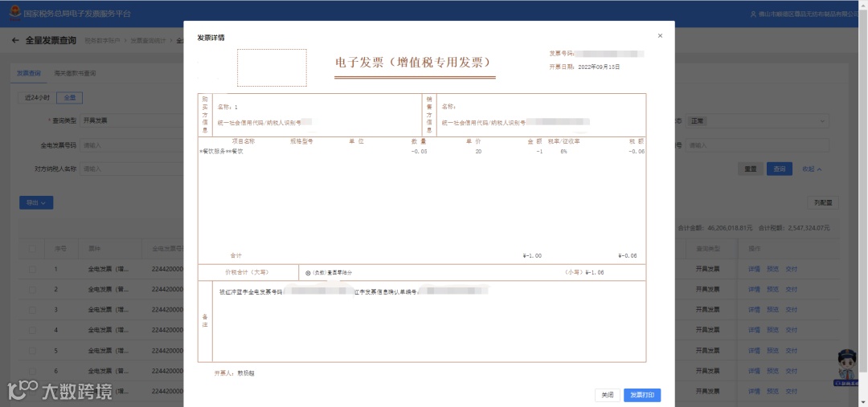Focus the input field below the 正常 dropdown
868x407 pixels.
point(757,145)
